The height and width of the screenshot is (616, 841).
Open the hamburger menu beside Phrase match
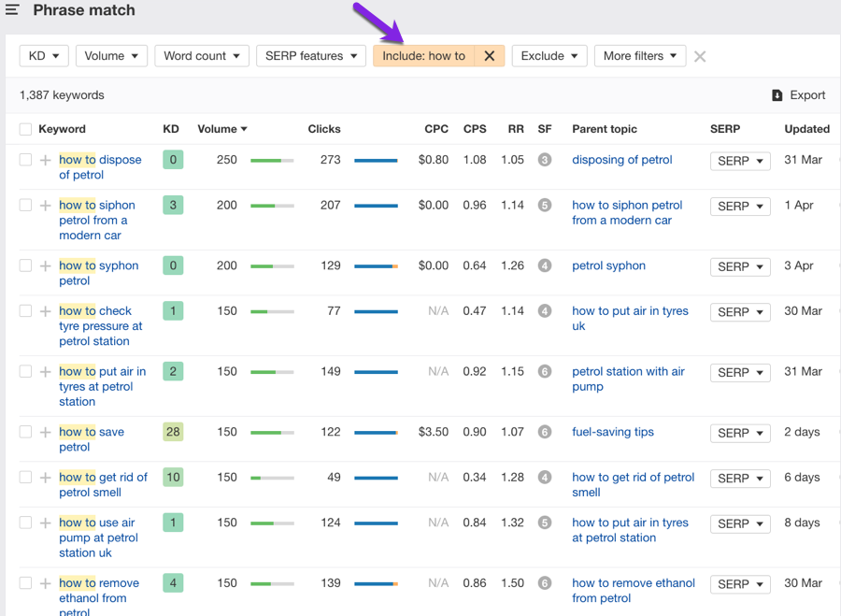(x=12, y=10)
